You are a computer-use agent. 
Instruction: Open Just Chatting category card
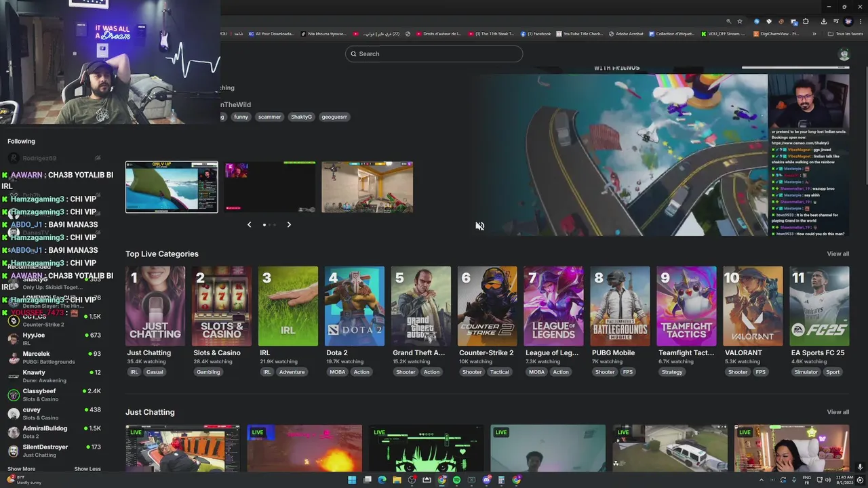[155, 306]
